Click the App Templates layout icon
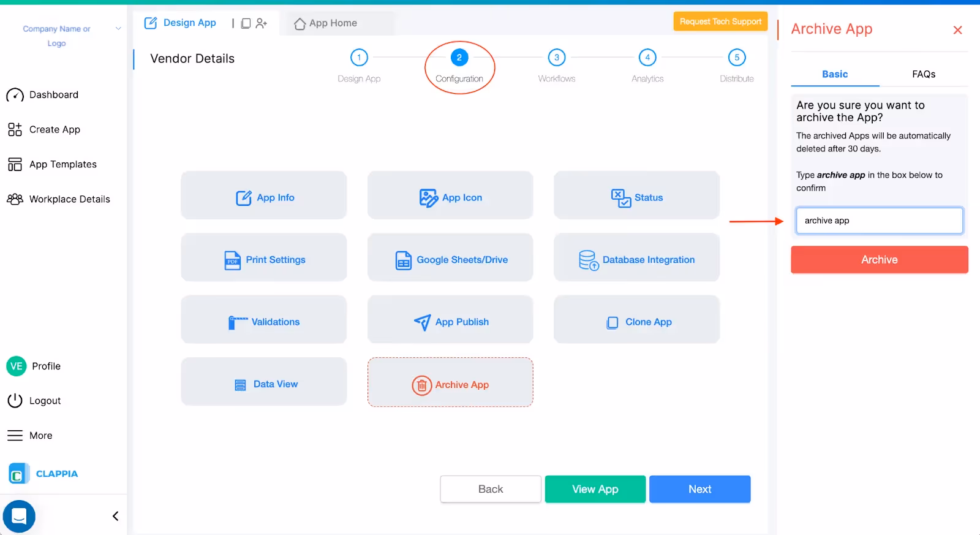Screen dimensions: 980x535 [x=15, y=164]
